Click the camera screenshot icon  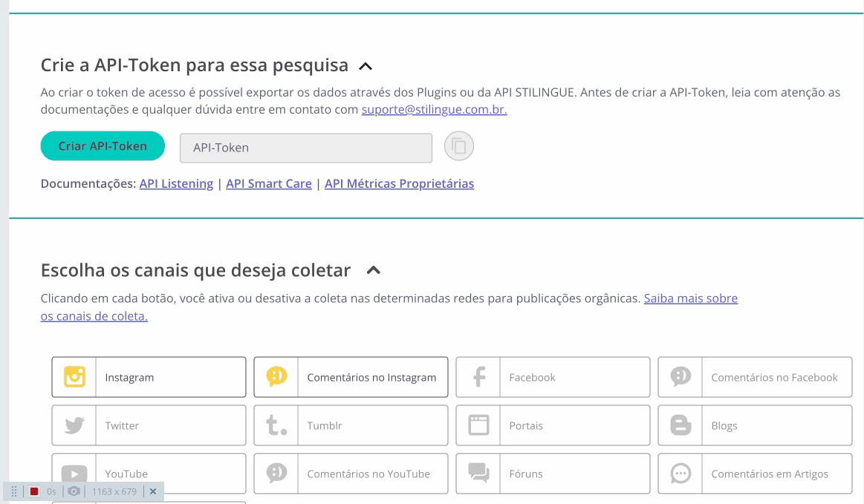[74, 491]
